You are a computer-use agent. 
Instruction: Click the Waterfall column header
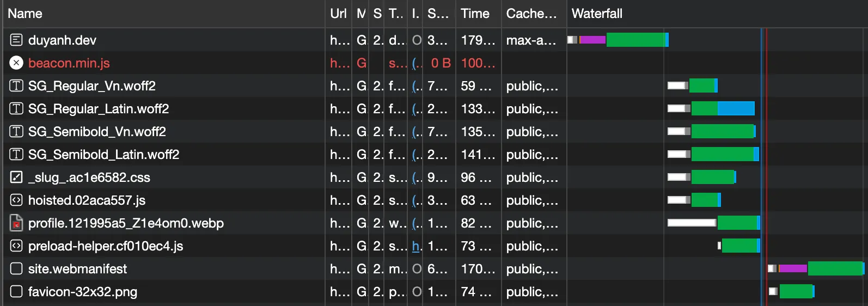597,14
